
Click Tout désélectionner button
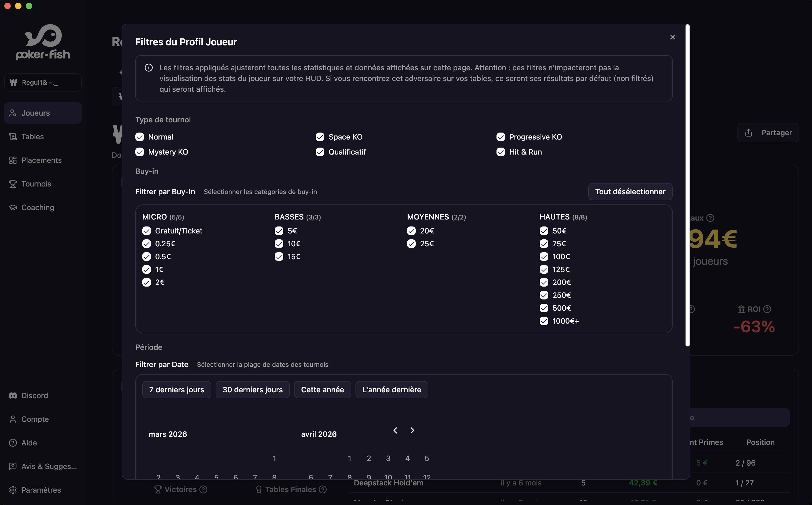pos(630,192)
